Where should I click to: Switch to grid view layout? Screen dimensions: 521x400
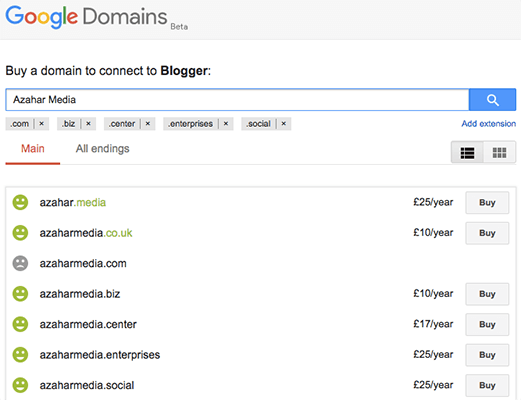(x=499, y=153)
